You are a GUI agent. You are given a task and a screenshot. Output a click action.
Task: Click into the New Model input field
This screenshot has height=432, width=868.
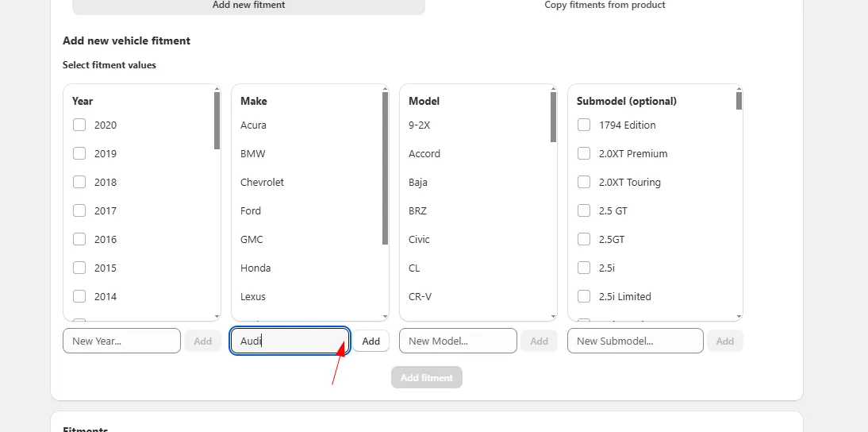pyautogui.click(x=458, y=341)
